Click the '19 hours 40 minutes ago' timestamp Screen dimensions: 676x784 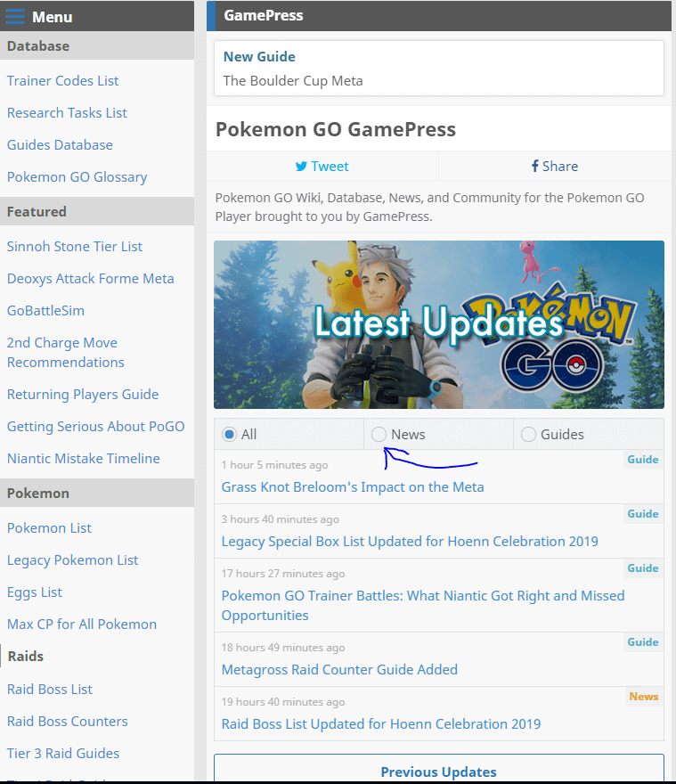(283, 702)
